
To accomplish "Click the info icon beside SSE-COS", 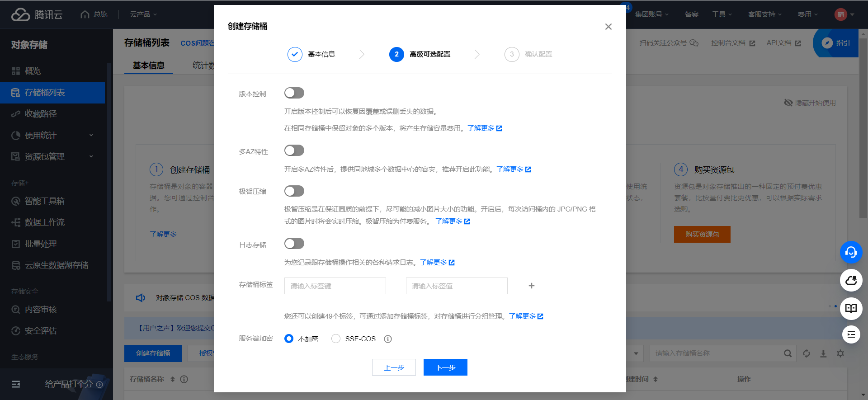I will click(x=387, y=339).
